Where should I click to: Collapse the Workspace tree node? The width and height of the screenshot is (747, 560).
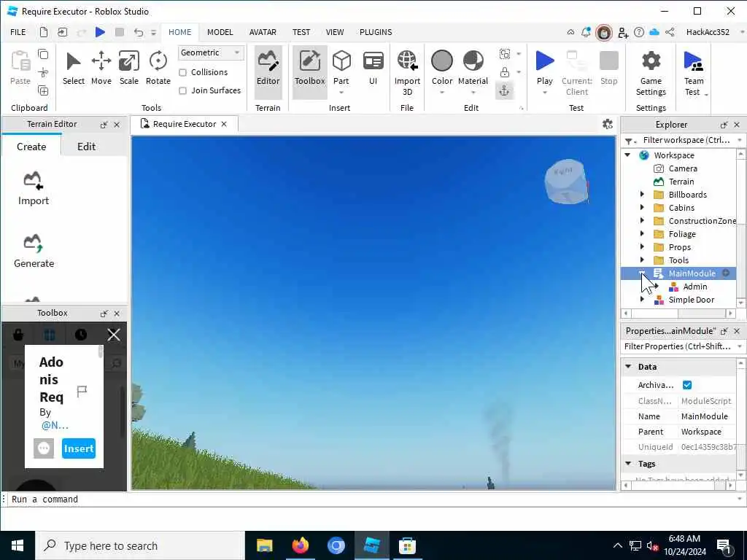click(x=628, y=155)
